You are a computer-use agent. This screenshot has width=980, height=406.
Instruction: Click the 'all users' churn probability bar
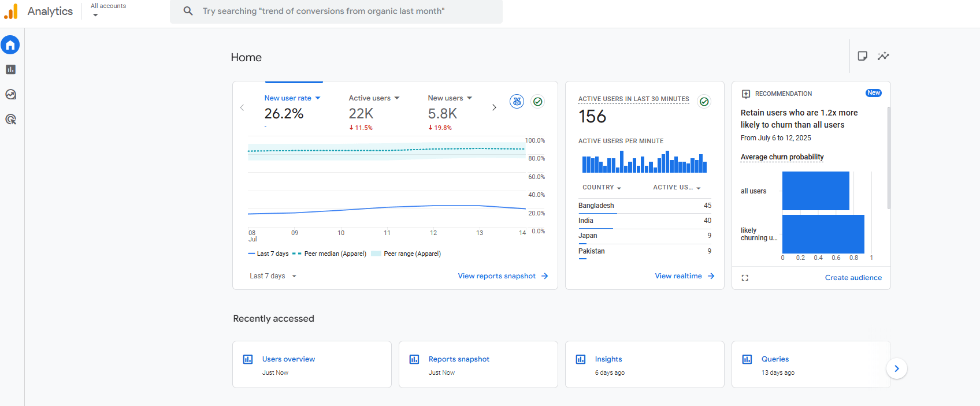(815, 191)
